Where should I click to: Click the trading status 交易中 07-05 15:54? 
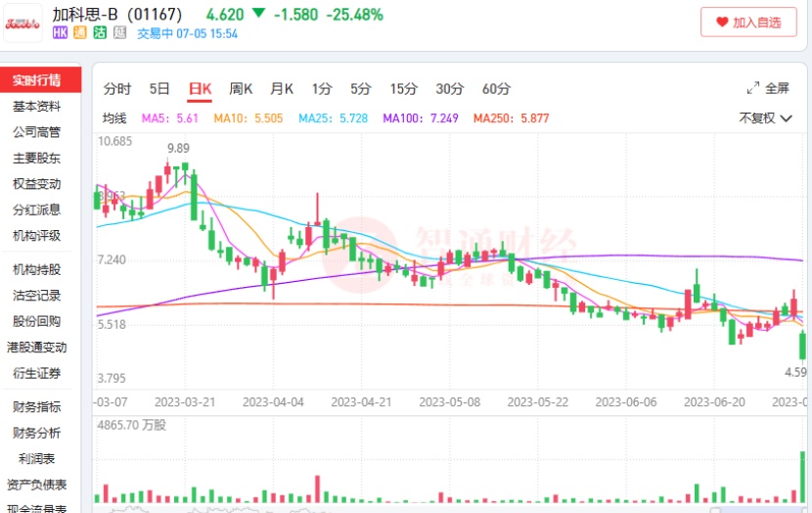click(x=187, y=33)
